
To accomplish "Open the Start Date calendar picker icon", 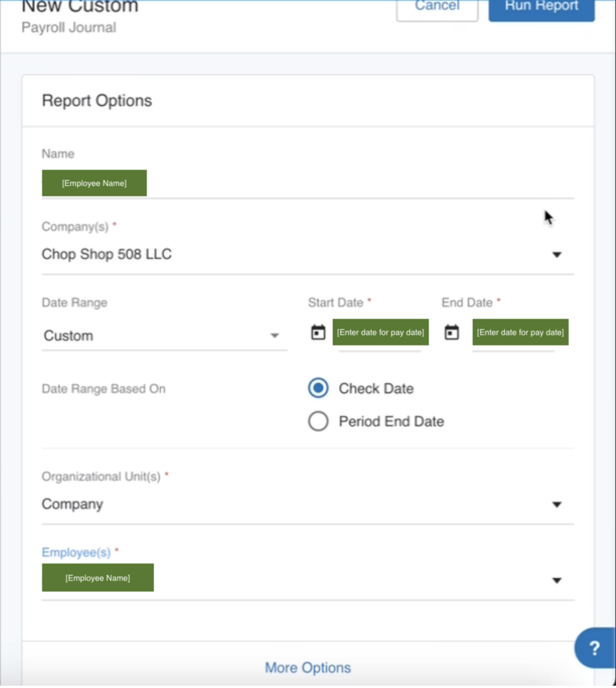I will [x=318, y=332].
